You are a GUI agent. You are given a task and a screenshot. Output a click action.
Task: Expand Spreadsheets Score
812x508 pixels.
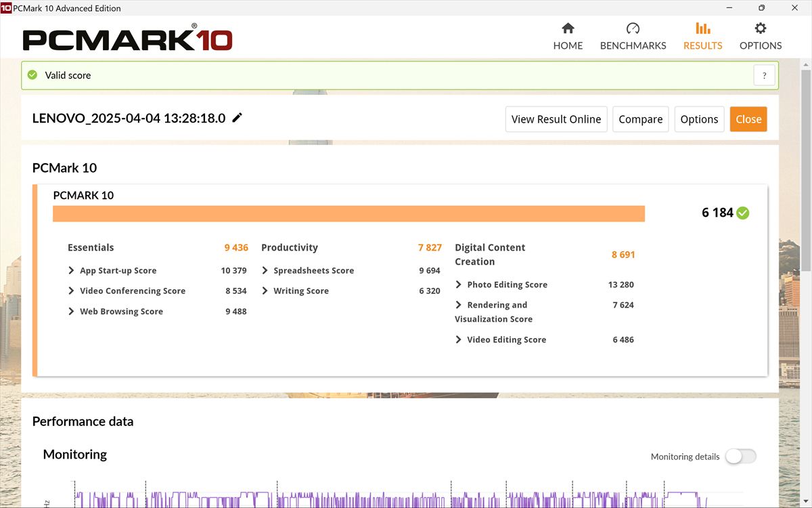(265, 270)
